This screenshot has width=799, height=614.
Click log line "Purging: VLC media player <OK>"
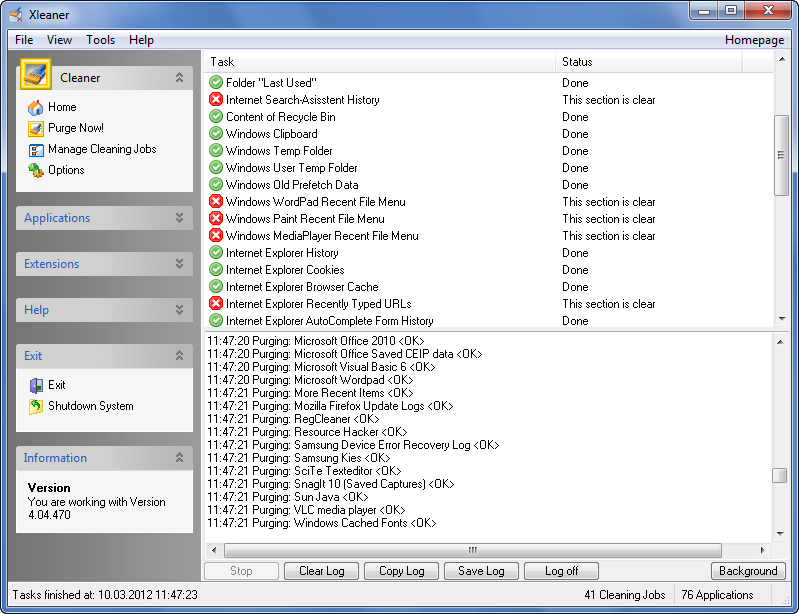pos(306,510)
